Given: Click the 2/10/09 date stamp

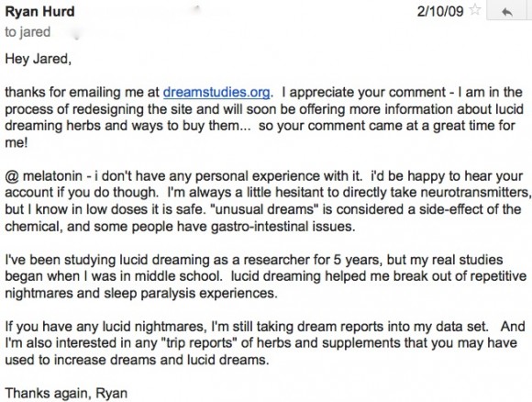Looking at the screenshot, I should (x=440, y=12).
